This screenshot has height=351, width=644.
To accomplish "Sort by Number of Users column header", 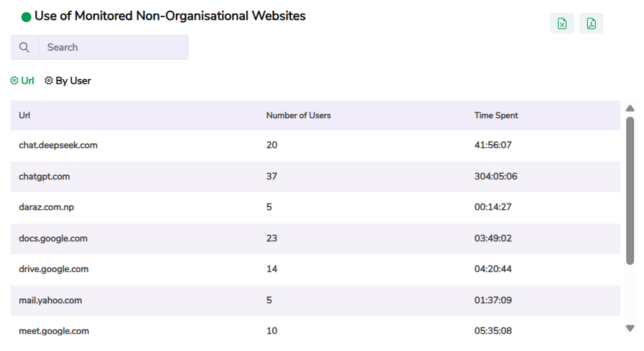I will (x=298, y=115).
